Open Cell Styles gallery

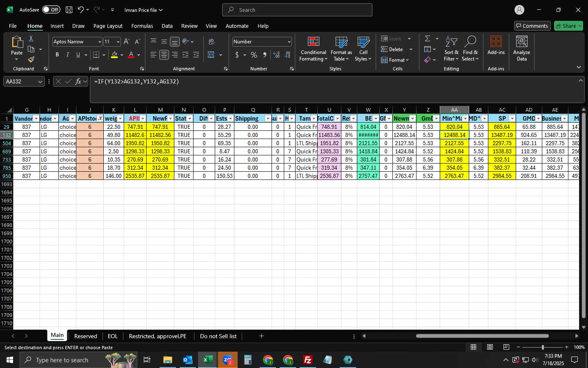(363, 49)
